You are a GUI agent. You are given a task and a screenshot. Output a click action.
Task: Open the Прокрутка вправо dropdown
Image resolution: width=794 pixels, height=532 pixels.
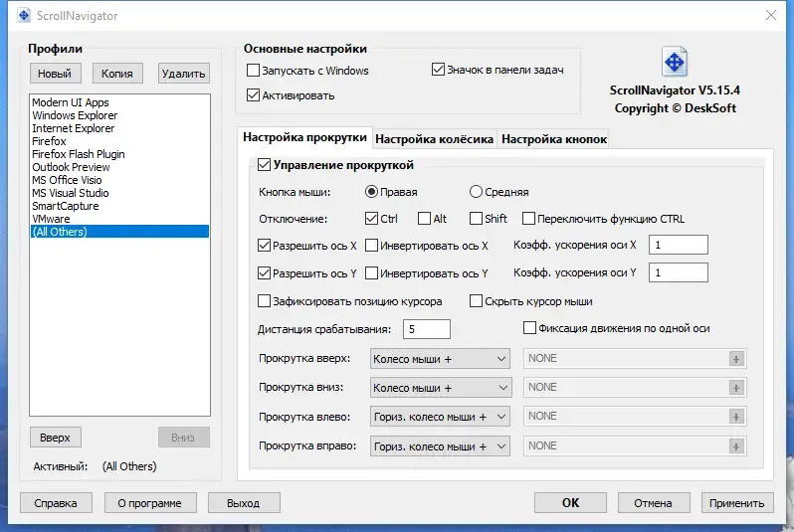pyautogui.click(x=440, y=446)
